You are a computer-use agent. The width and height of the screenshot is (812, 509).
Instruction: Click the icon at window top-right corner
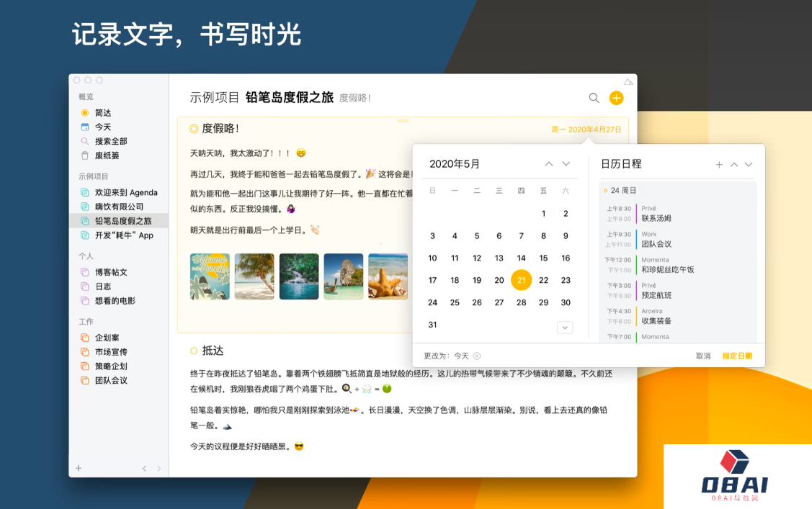pyautogui.click(x=628, y=81)
